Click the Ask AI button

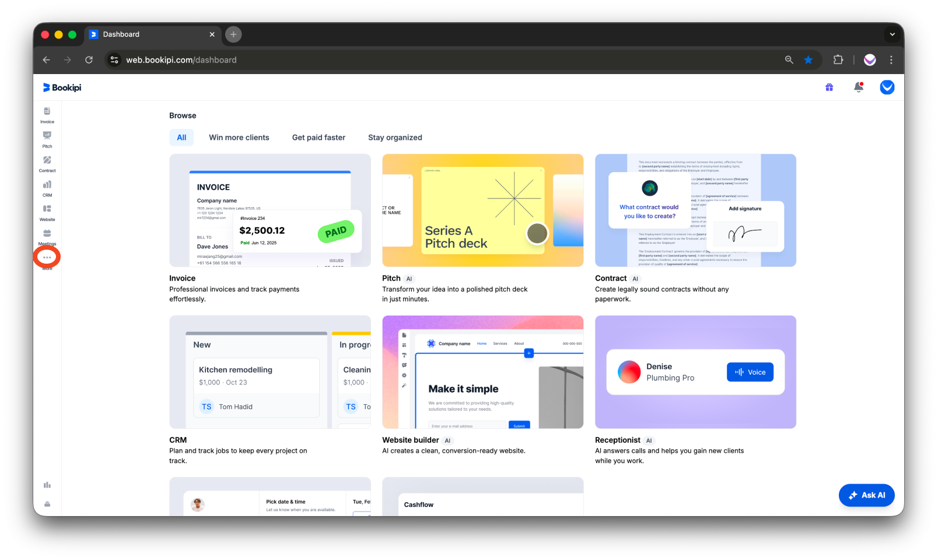point(867,495)
